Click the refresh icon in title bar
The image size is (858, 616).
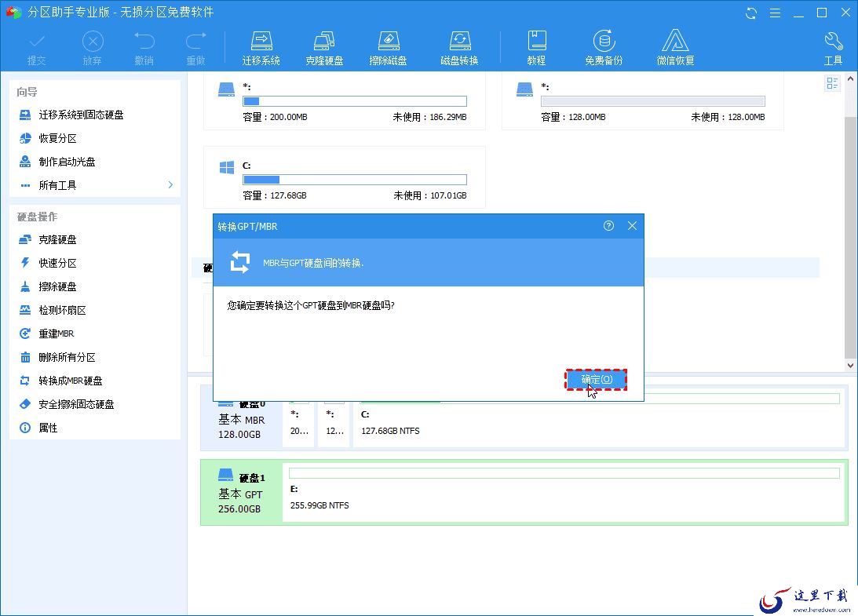coord(751,13)
